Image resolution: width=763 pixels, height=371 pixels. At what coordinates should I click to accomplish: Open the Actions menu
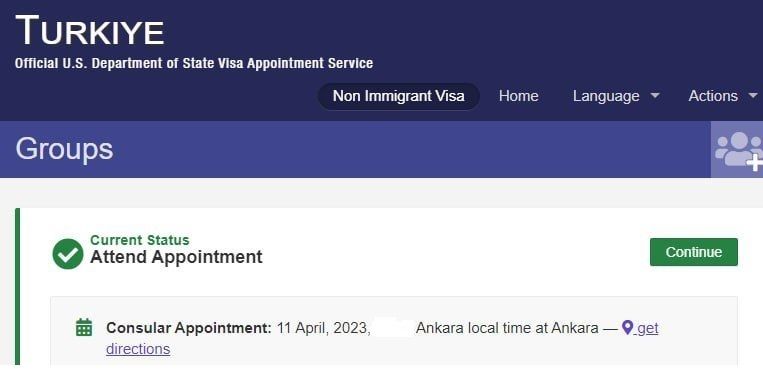point(723,96)
